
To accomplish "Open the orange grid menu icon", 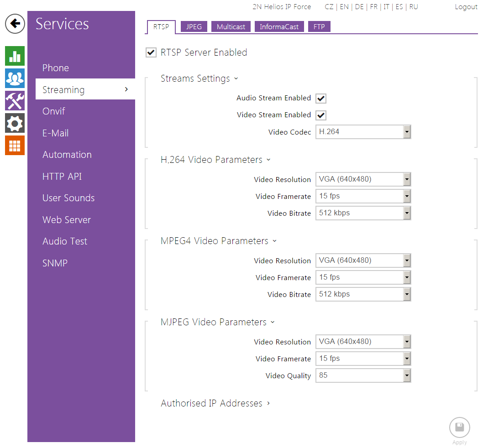I will click(15, 146).
